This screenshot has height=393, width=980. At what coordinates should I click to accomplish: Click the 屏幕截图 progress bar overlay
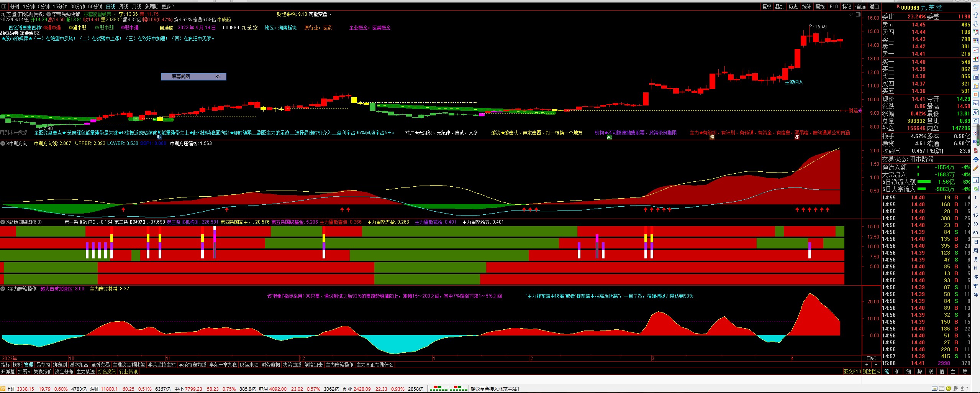(x=193, y=76)
